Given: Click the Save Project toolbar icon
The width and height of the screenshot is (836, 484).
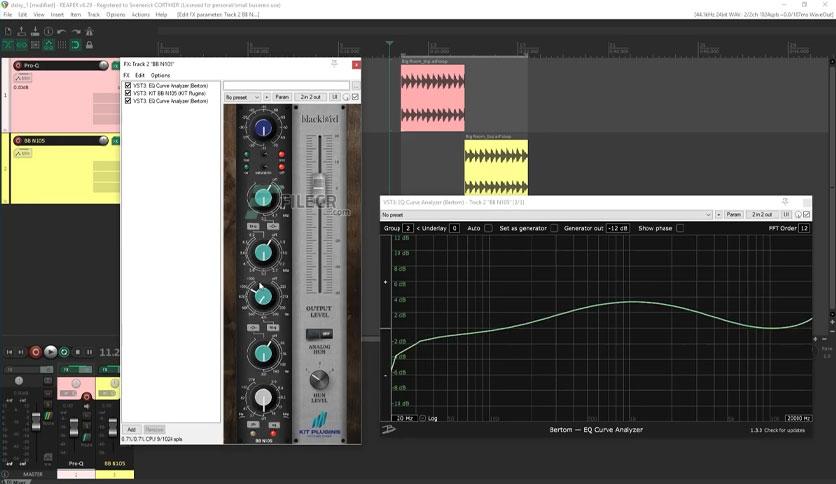Looking at the screenshot, I should pyautogui.click(x=35, y=31).
